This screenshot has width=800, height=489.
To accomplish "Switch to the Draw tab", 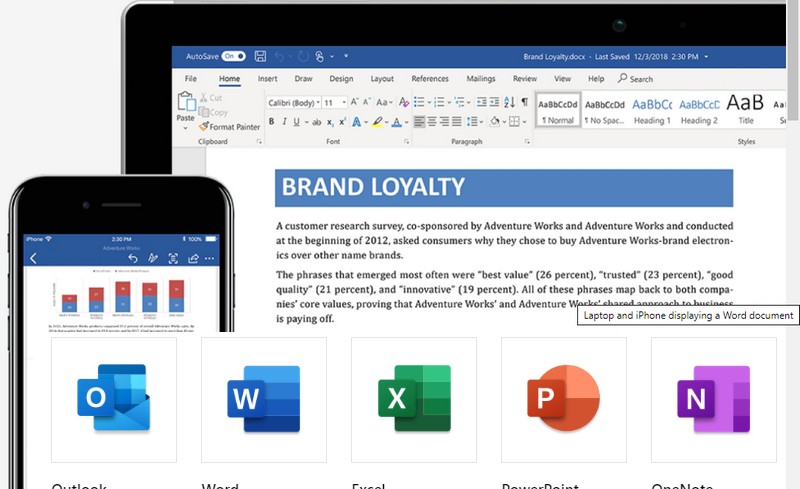I will pos(303,79).
